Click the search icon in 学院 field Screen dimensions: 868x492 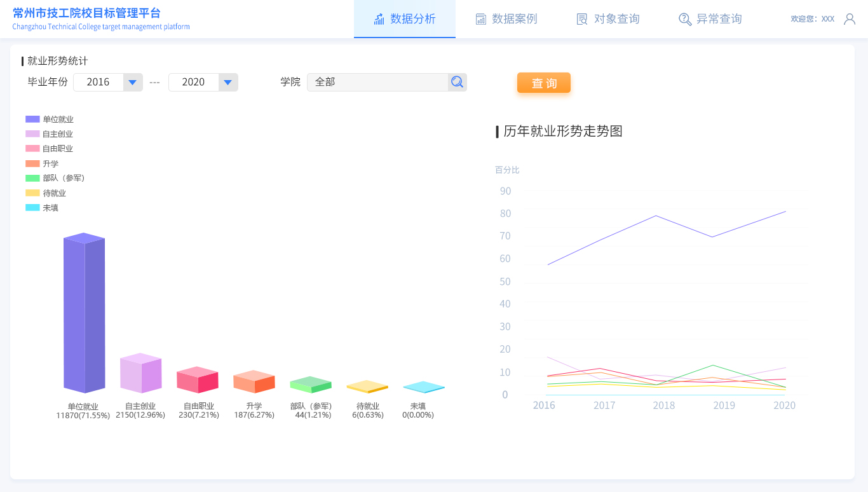pyautogui.click(x=457, y=82)
